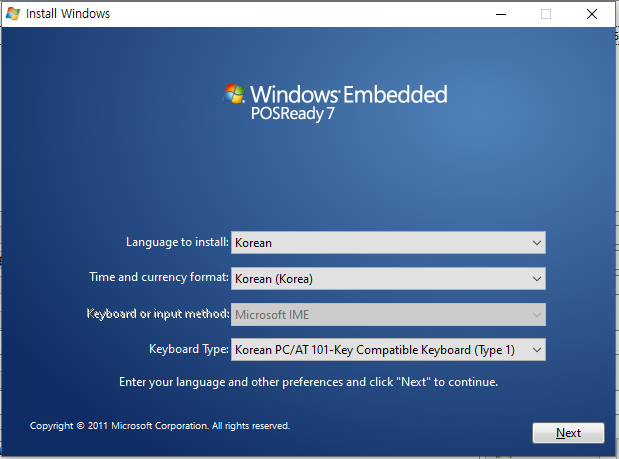619x459 pixels.
Task: Click the 'Time and currency format:' label
Action: 159,277
